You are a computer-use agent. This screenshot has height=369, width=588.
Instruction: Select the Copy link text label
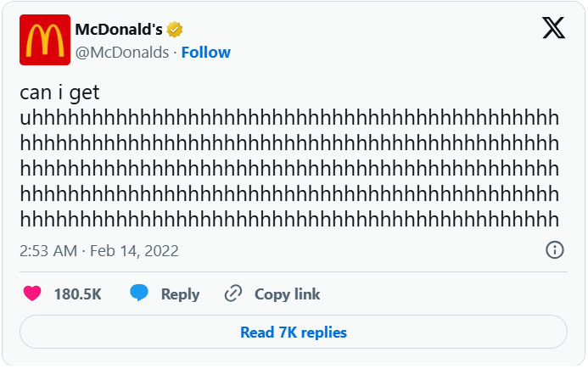[x=287, y=294]
